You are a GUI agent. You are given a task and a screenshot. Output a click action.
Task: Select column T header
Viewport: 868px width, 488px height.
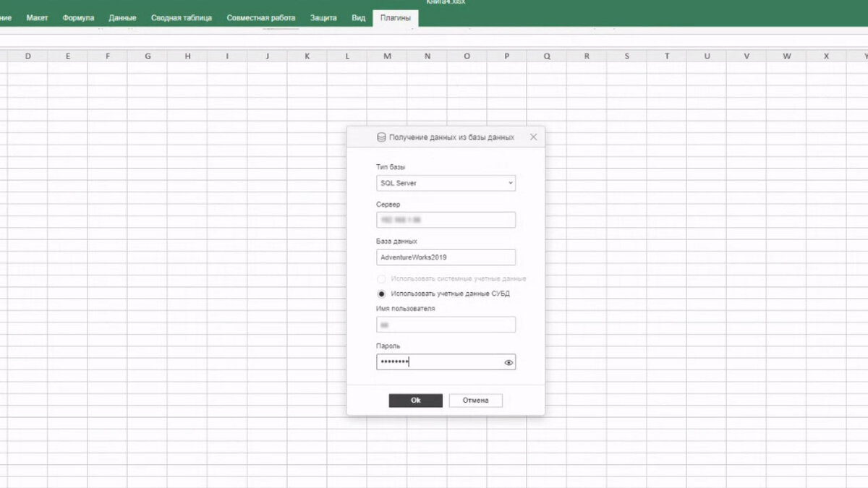click(666, 56)
